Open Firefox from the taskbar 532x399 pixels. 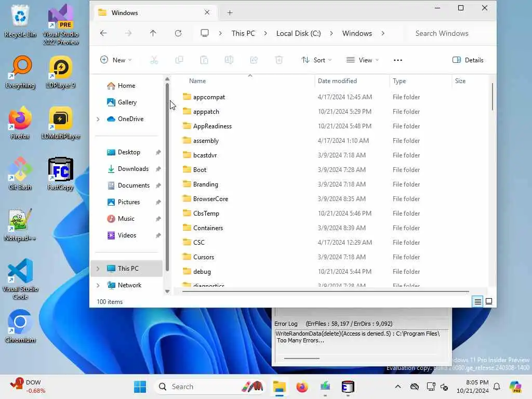[302, 387]
